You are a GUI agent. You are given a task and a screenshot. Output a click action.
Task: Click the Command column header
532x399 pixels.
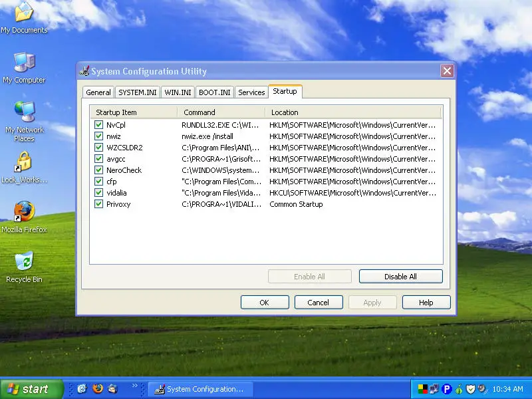221,112
